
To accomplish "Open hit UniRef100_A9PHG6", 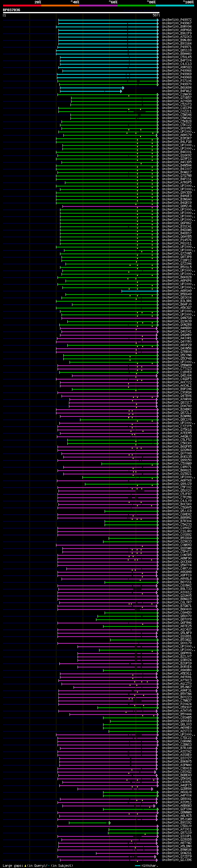I will coord(176,30).
